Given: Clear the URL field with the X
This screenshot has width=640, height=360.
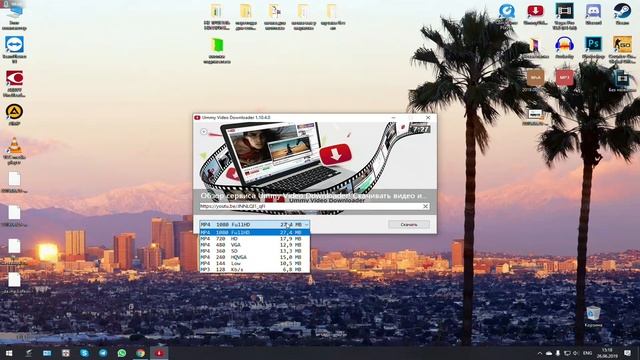Looking at the screenshot, I should click(x=425, y=207).
